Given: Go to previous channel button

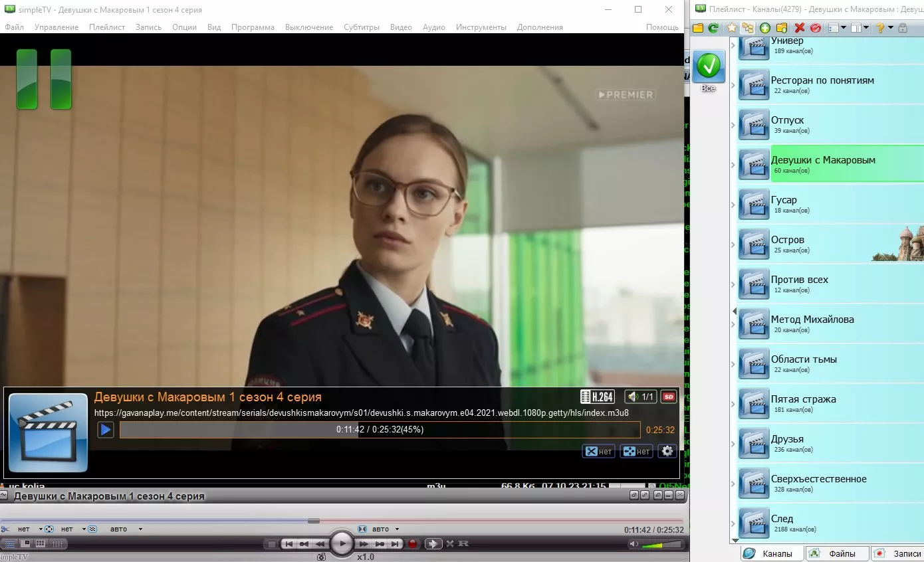Looking at the screenshot, I should coord(289,544).
